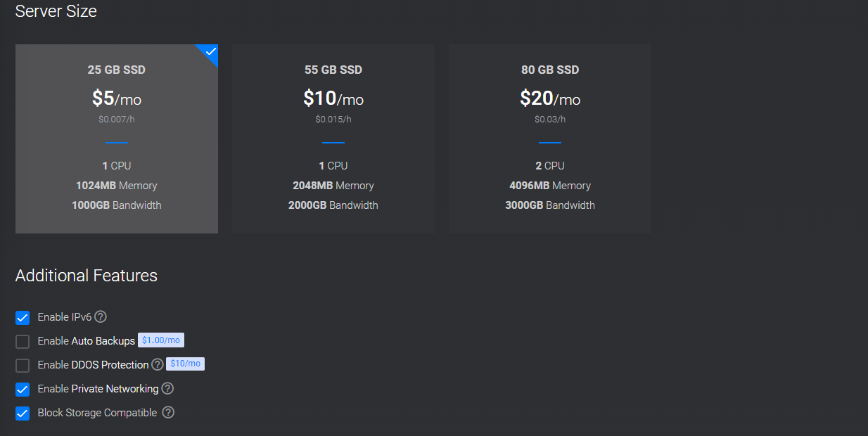Click the $10/mo DDOS Protection price badge
The image size is (868, 436).
(x=186, y=364)
